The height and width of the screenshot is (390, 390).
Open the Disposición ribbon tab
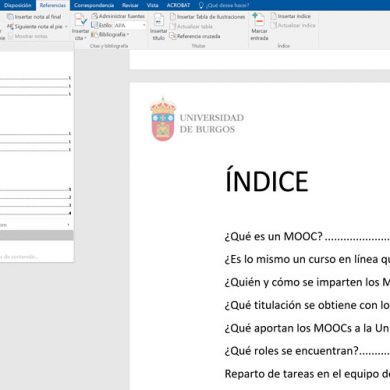[17, 5]
